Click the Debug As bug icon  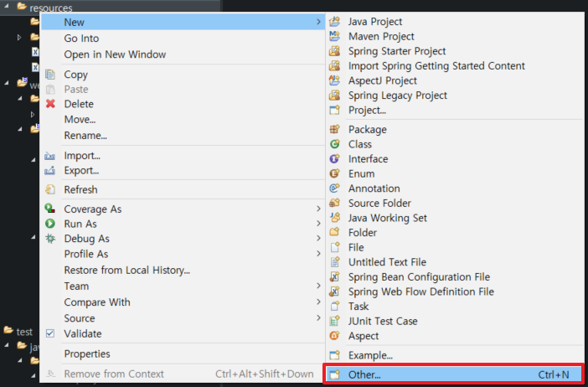coord(50,239)
